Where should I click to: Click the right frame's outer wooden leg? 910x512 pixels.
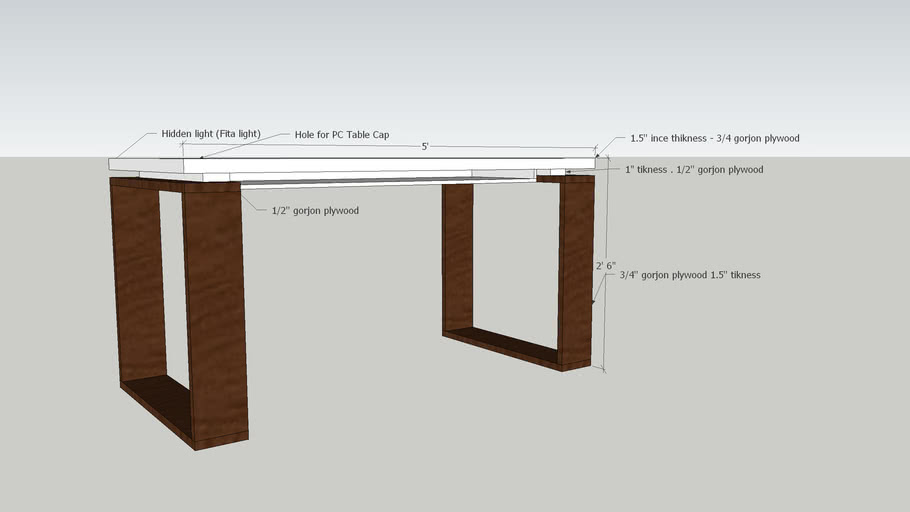[576, 270]
